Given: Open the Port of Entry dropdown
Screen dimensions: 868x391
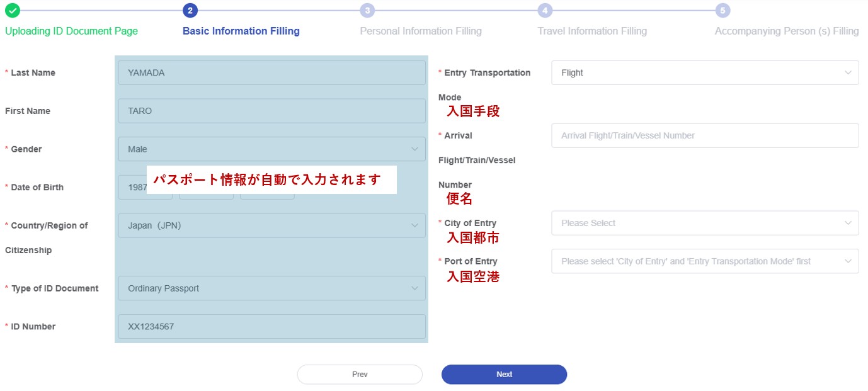Looking at the screenshot, I should pos(704,261).
